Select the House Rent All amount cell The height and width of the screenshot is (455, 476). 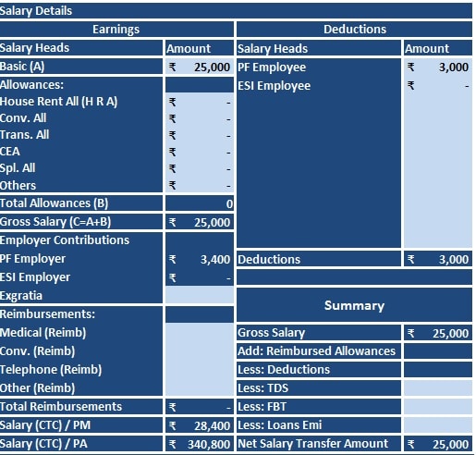(x=200, y=102)
